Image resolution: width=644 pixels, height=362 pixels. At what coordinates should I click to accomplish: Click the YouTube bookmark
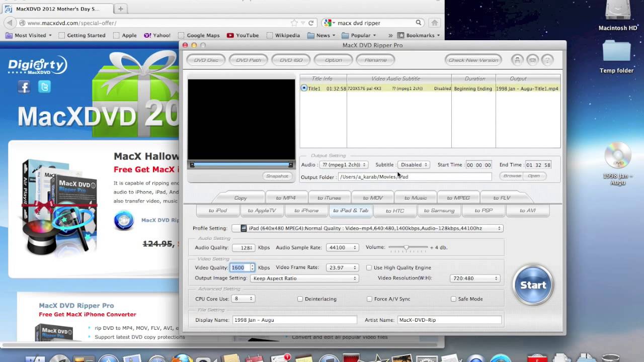[243, 35]
